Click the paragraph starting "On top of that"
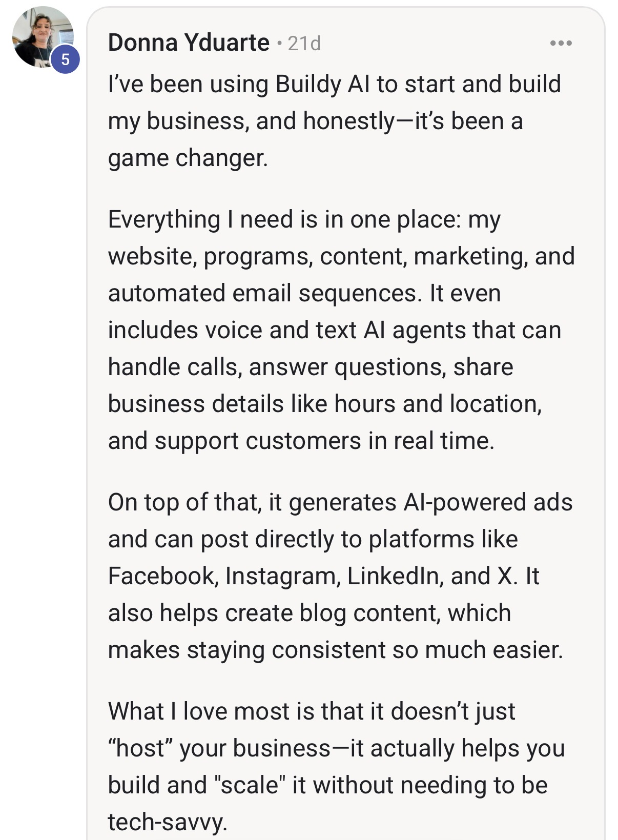Image resolution: width=618 pixels, height=840 pixels. pos(340,576)
